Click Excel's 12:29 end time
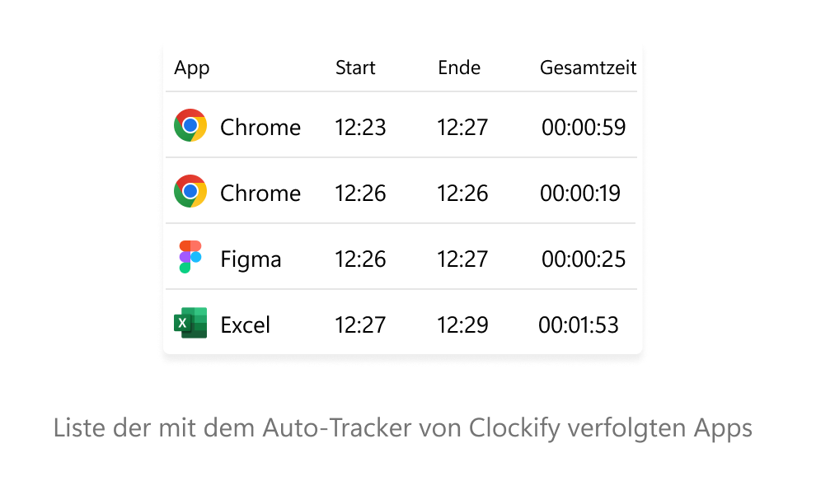This screenshot has height=504, width=816. pos(462,325)
